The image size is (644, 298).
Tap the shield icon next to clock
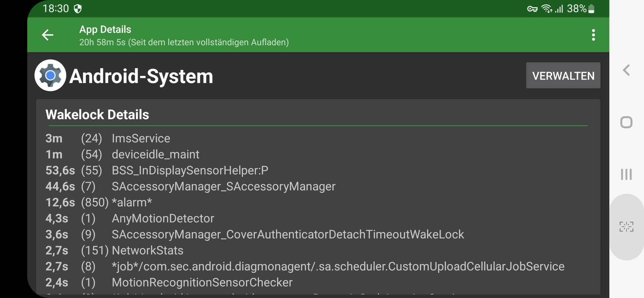78,9
